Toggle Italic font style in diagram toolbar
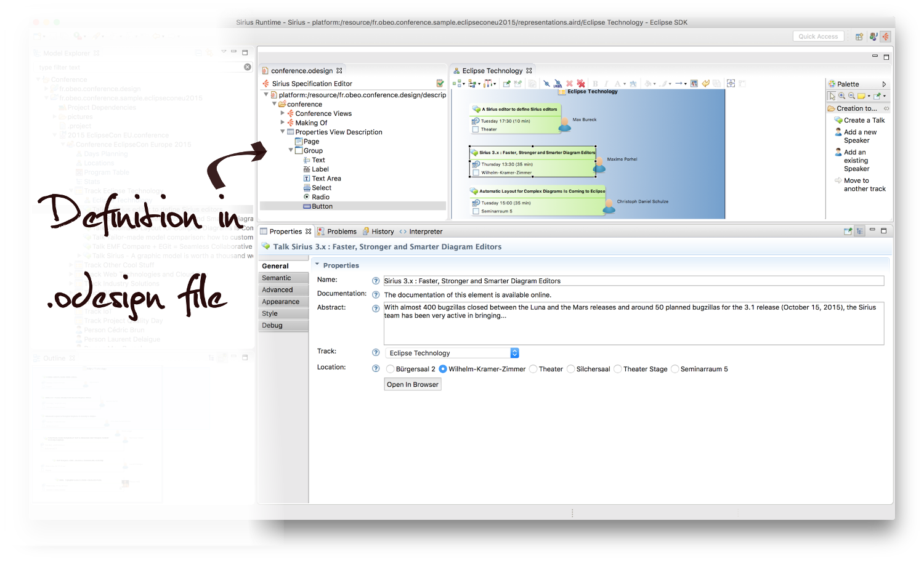924x561 pixels. pos(606,84)
